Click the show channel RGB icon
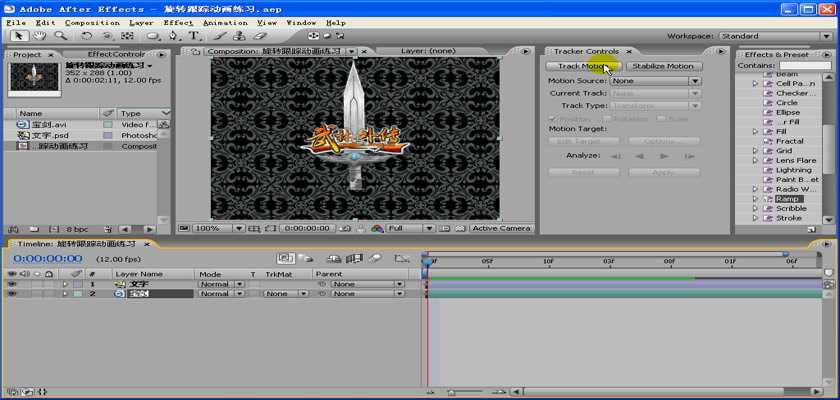Viewport: 840px width, 400px height. click(377, 229)
